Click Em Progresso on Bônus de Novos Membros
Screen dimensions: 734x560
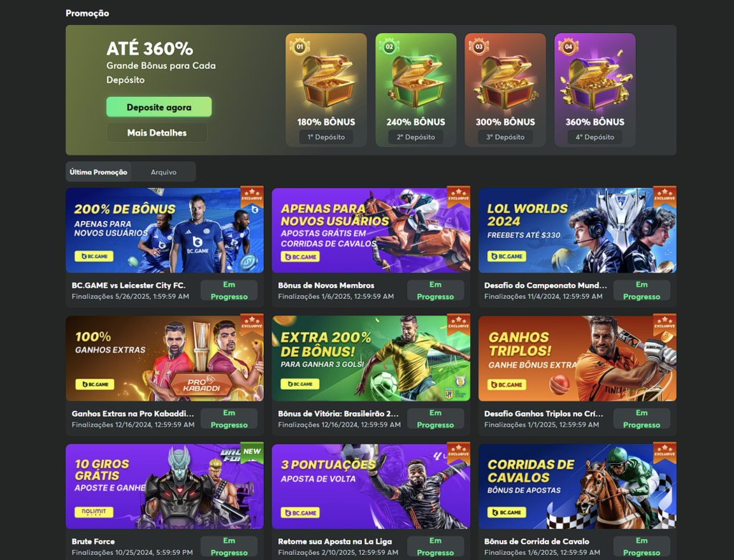[435, 290]
